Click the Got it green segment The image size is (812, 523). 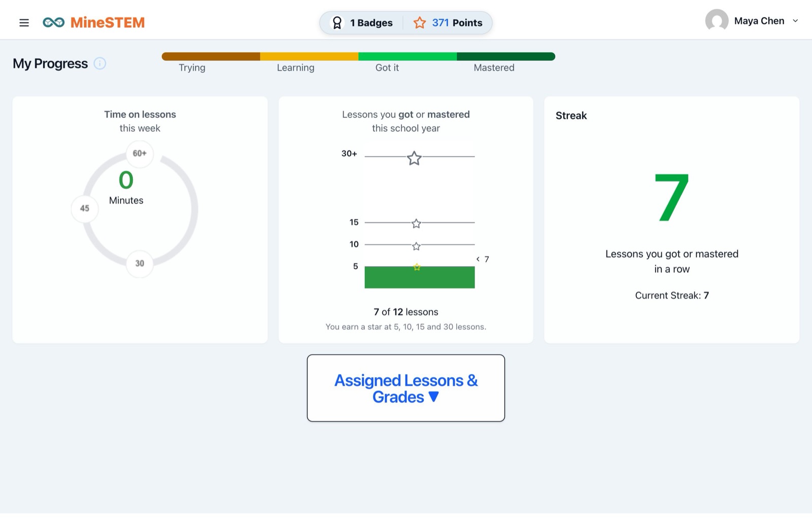[408, 56]
